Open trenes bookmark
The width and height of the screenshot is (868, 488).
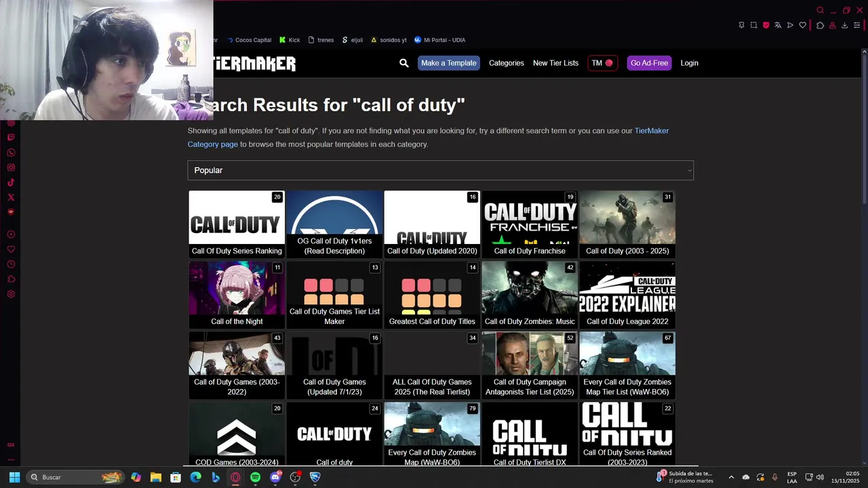[x=321, y=40]
